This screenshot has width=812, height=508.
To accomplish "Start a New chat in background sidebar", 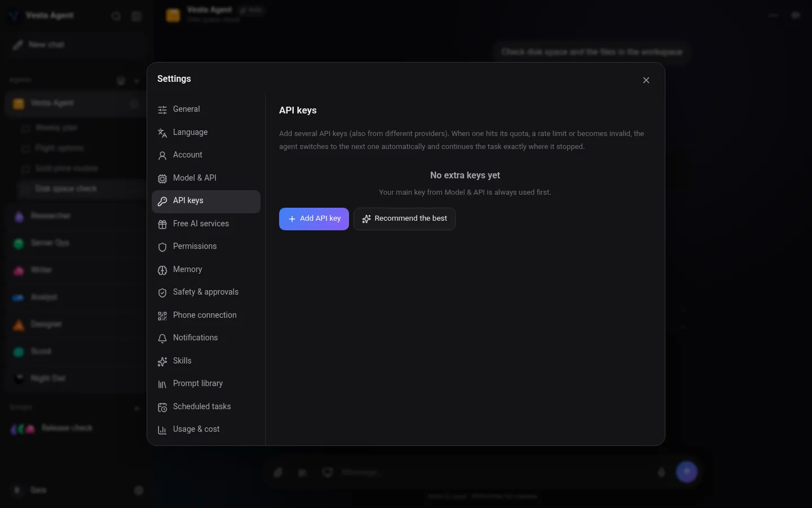I will 76,45.
